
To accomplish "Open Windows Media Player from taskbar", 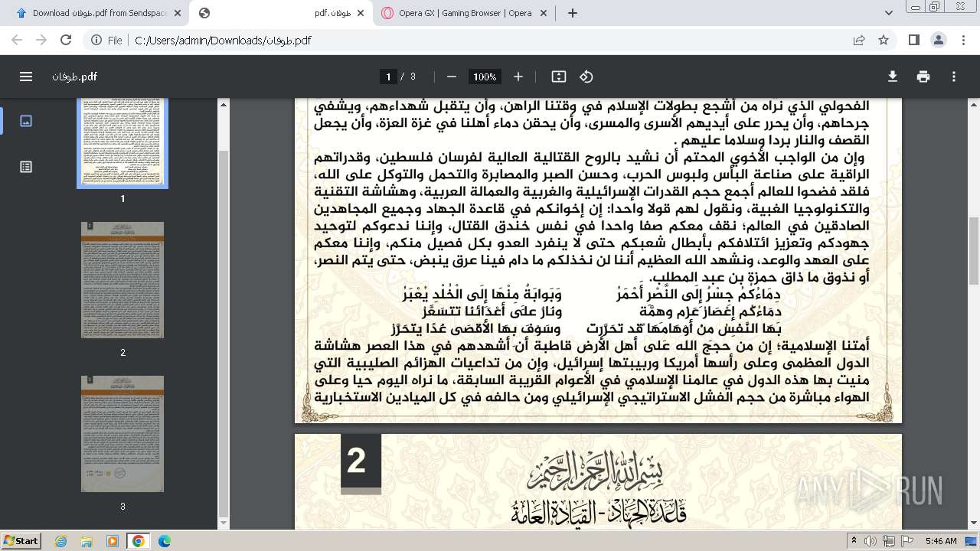I will (113, 541).
